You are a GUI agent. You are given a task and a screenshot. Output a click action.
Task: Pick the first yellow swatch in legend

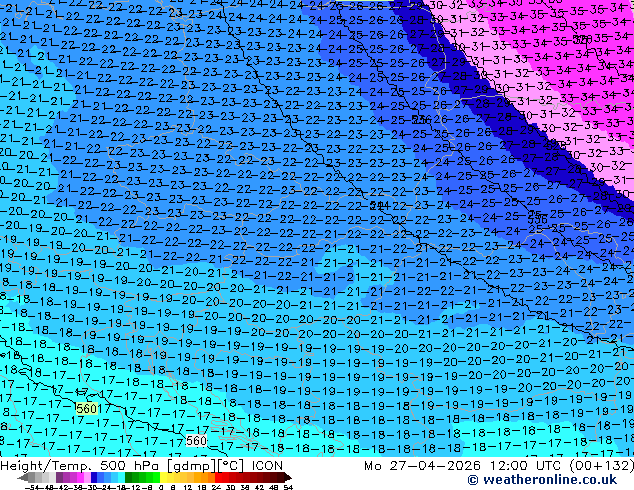click(163, 477)
